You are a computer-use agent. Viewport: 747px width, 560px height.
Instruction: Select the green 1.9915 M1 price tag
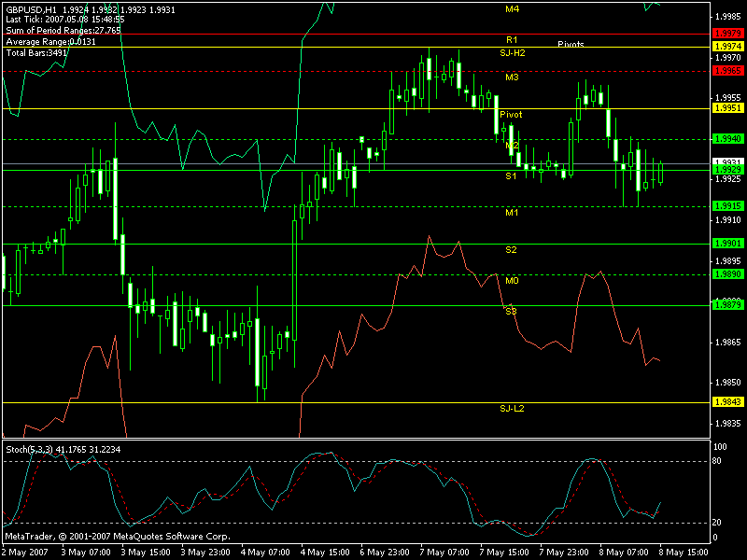tap(727, 205)
